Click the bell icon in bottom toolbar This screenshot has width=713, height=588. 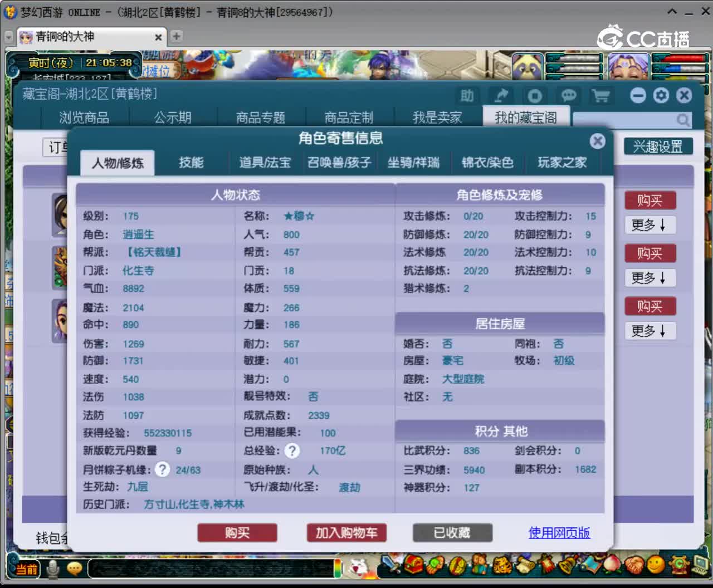coord(567,566)
